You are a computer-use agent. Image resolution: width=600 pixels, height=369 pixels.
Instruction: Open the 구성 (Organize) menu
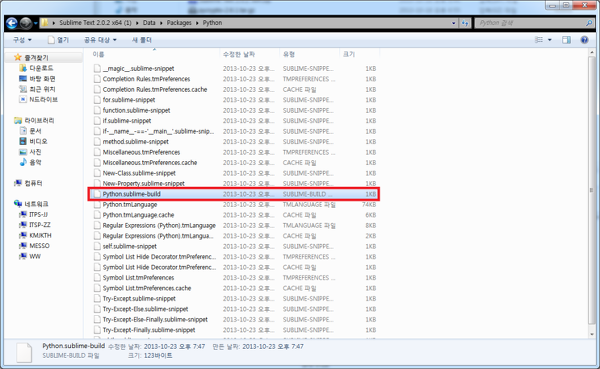[22, 40]
